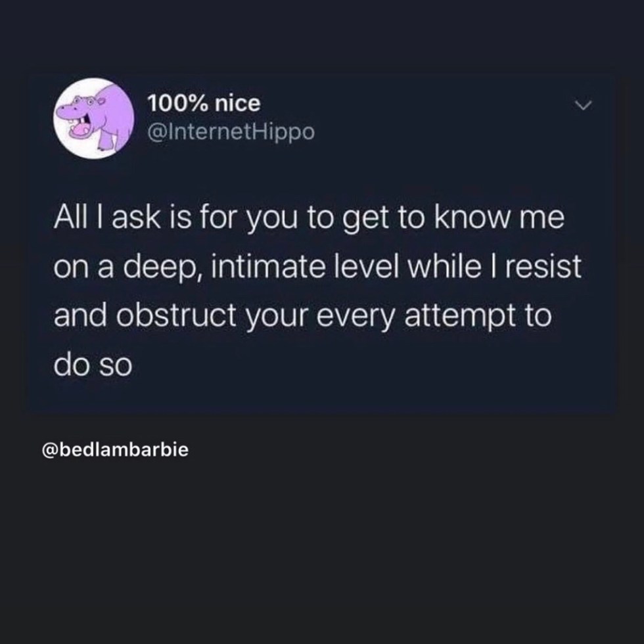
Task: Click the word 'obstruct' in the tweet
Action: (177, 315)
